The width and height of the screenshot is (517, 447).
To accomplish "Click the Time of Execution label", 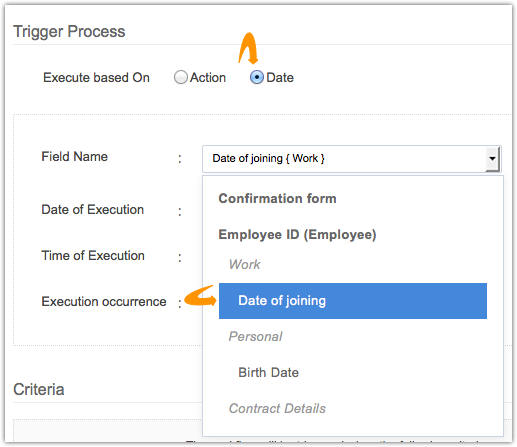I will 93,255.
